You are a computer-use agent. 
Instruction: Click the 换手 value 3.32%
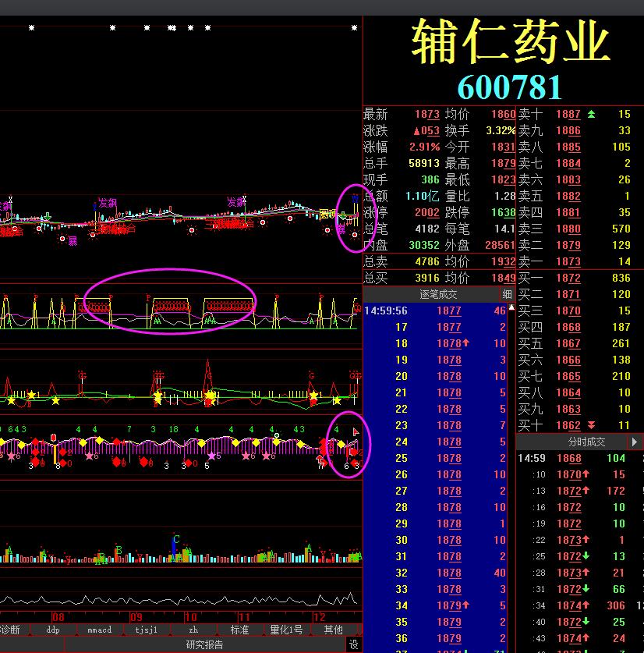pyautogui.click(x=501, y=130)
